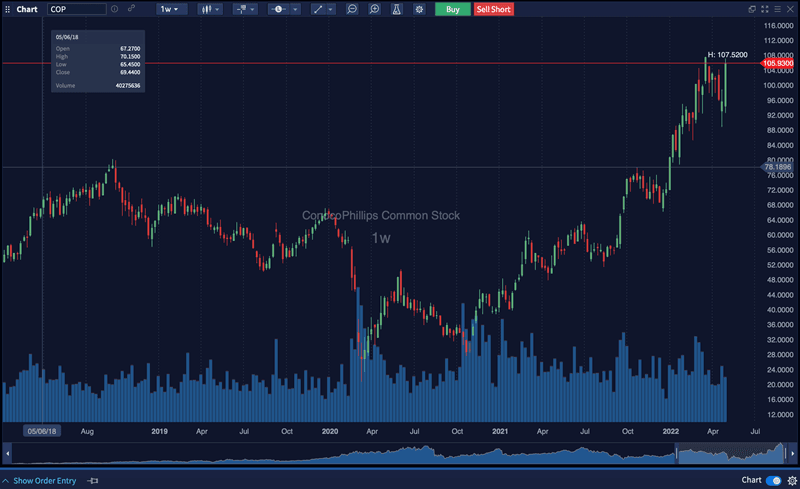Click the clock session icon
The height and width of the screenshot is (489, 800).
278,9
